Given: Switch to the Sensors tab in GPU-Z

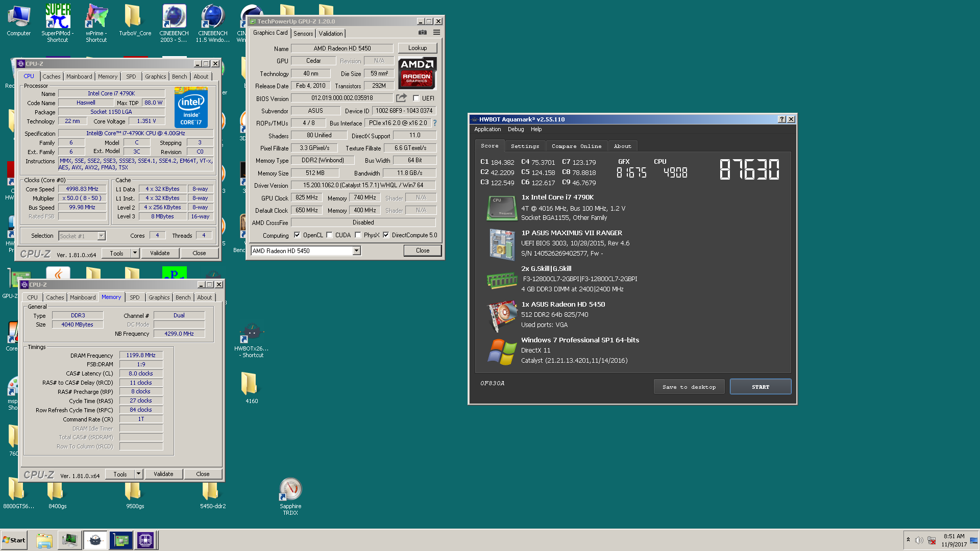Looking at the screenshot, I should [x=303, y=34].
